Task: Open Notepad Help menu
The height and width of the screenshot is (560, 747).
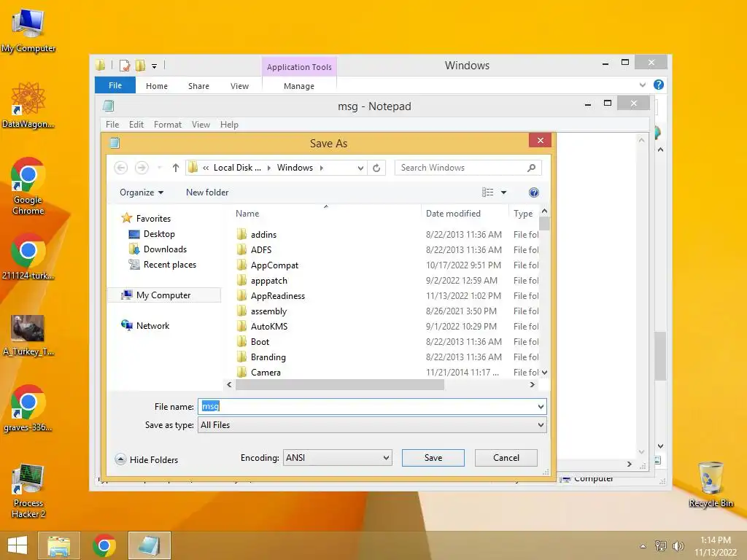Action: point(229,124)
